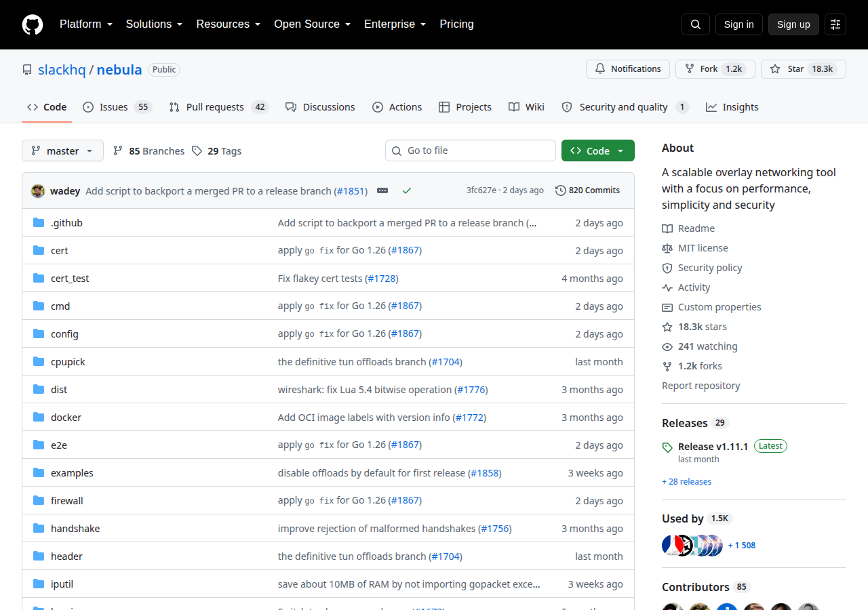
Task: Click the Notifications bell button
Action: [x=628, y=69]
